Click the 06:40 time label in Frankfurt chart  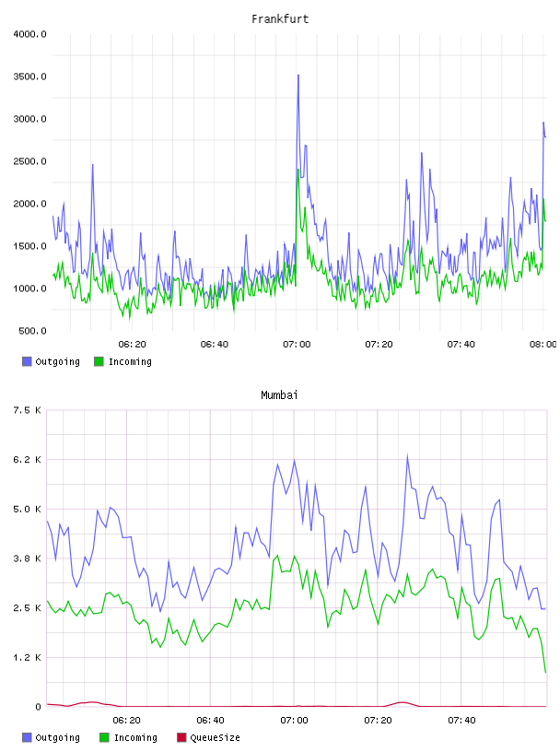click(215, 345)
